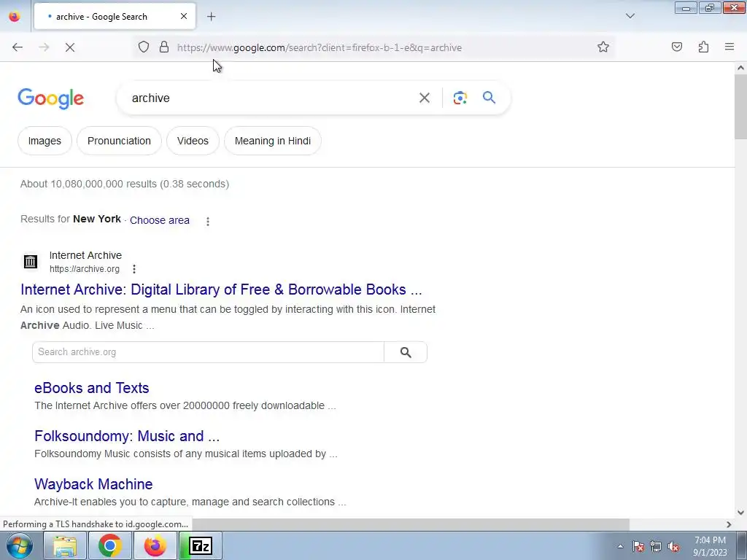The height and width of the screenshot is (560, 747).
Task: Close the archive - Google Search tab
Action: pos(184,16)
